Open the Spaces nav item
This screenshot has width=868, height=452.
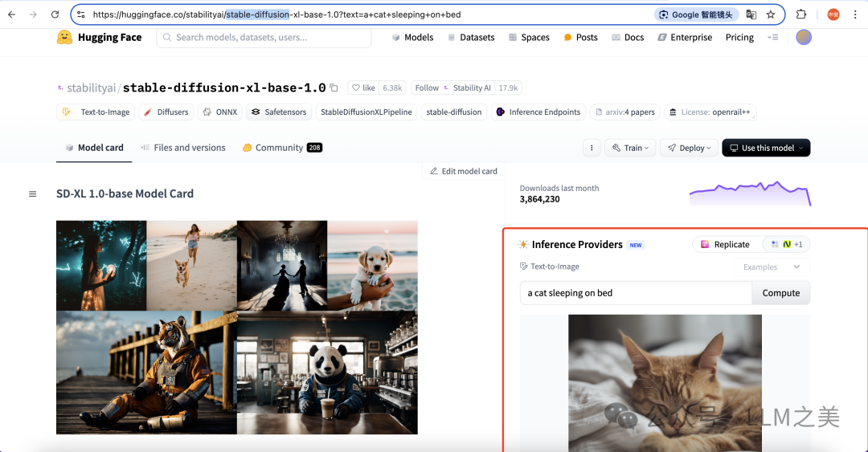click(529, 37)
